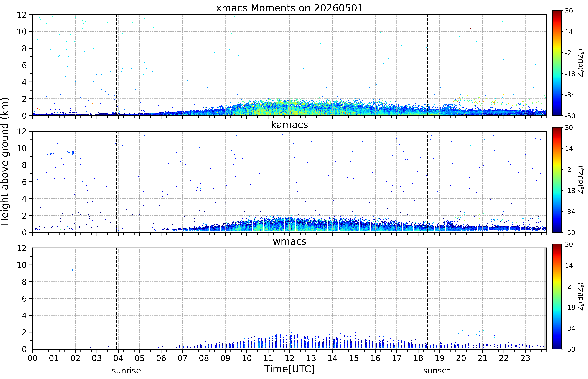Select the 'kamacs' panel title
Image resolution: width=588 pixels, height=379 pixels.
[x=289, y=125]
